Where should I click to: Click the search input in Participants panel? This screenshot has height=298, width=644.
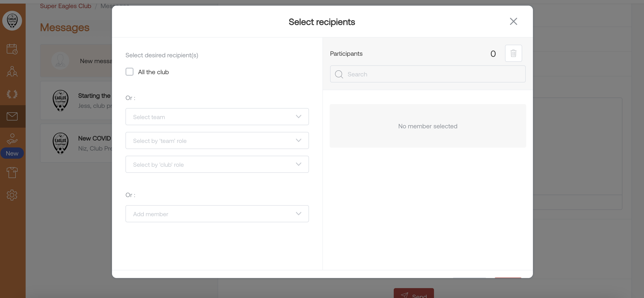click(427, 73)
